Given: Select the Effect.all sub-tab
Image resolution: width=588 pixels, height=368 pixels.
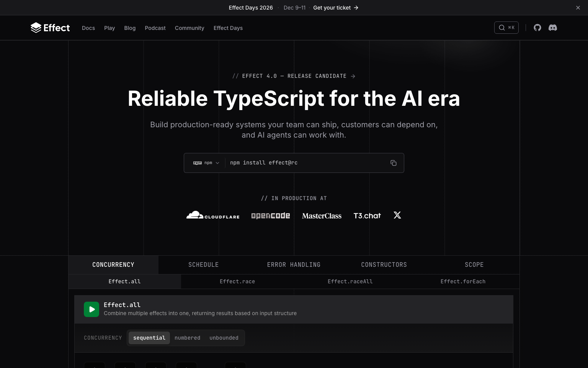Looking at the screenshot, I should point(125,281).
